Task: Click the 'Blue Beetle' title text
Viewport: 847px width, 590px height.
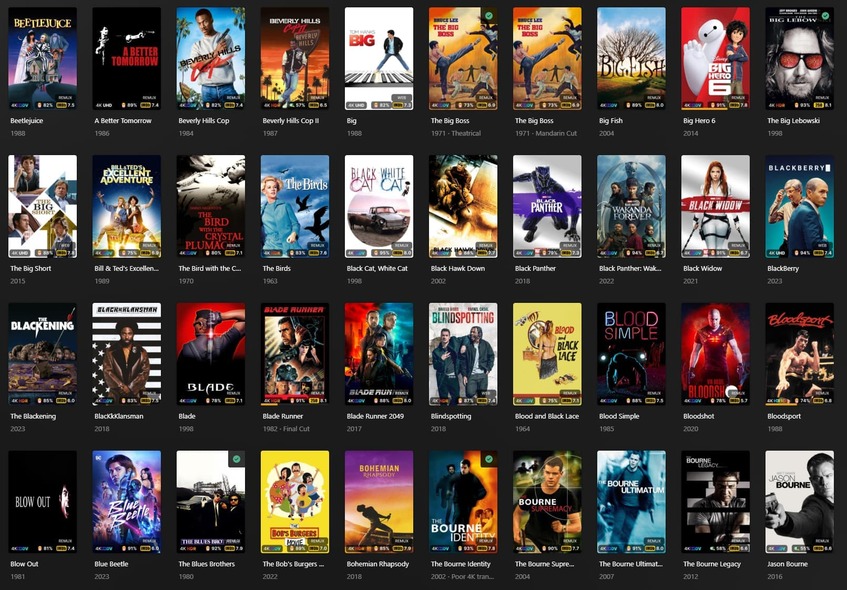Action: (111, 564)
